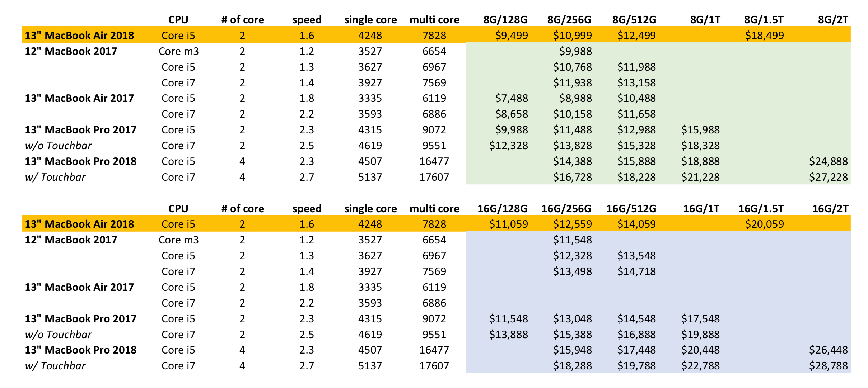This screenshot has width=868, height=388.
Task: Select the $14,059 price cell
Action: point(636,224)
